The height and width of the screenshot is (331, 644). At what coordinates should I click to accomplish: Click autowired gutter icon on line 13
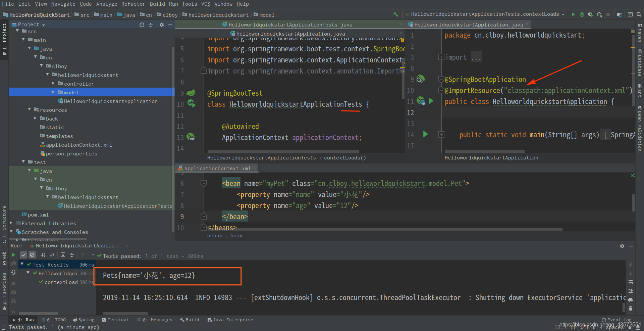coord(191,137)
